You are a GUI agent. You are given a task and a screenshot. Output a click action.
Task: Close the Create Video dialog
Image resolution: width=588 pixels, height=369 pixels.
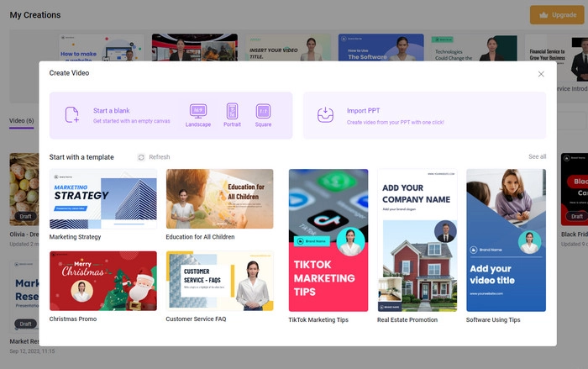pos(541,74)
